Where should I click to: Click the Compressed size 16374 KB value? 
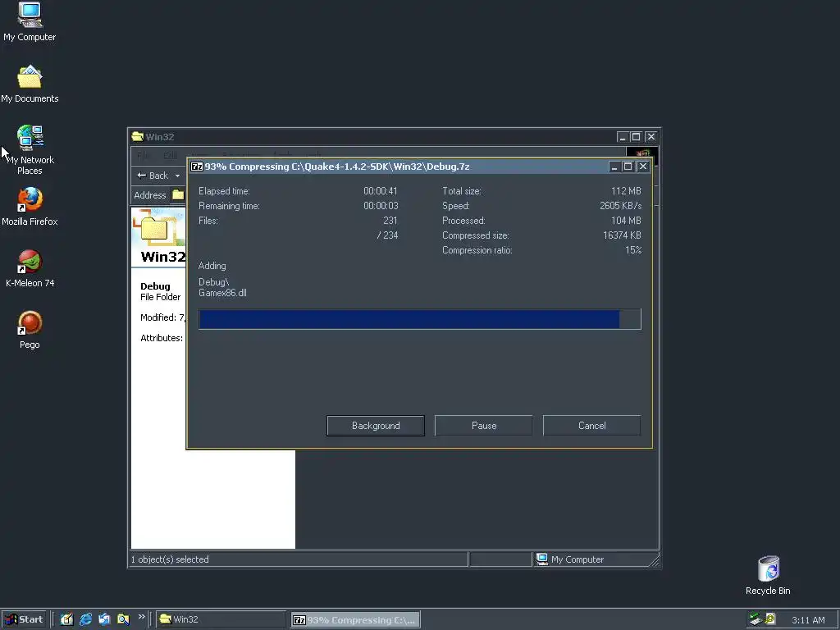tap(622, 235)
